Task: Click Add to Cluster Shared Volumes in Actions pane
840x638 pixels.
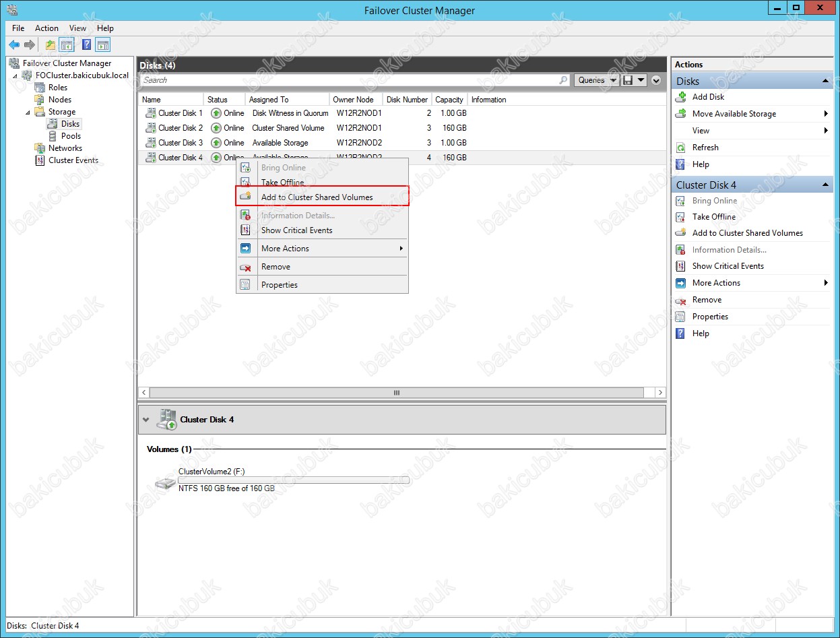Action: (748, 233)
